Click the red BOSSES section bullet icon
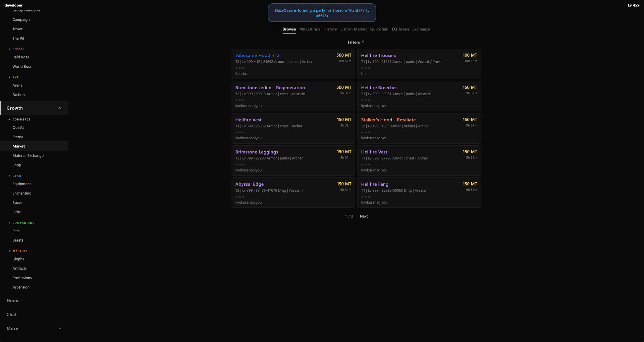This screenshot has width=644, height=342. [x=9, y=49]
